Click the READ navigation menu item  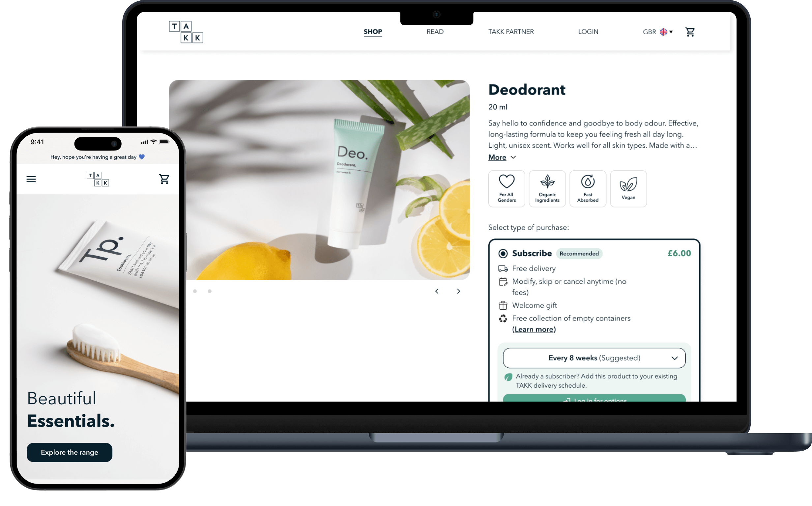pos(434,32)
